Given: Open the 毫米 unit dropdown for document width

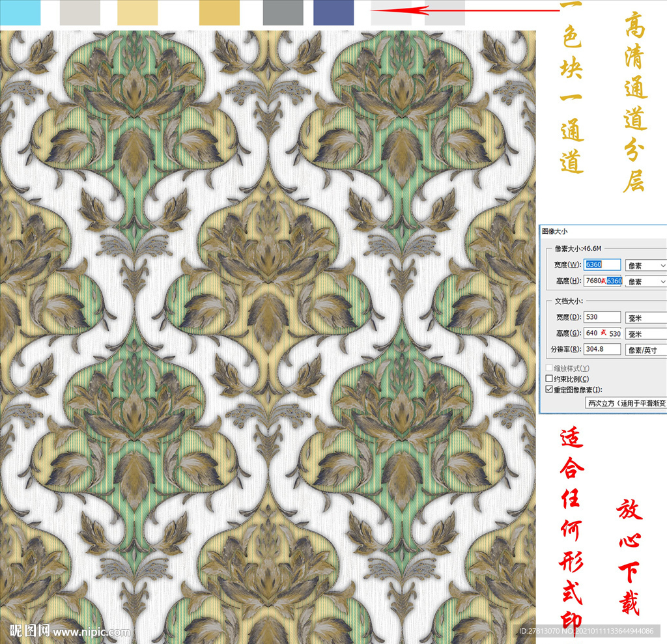Looking at the screenshot, I should click(x=646, y=318).
